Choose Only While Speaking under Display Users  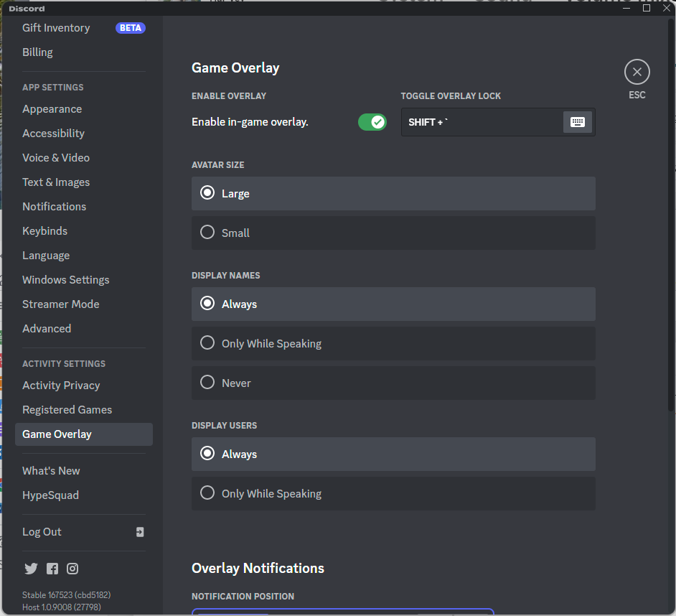393,493
